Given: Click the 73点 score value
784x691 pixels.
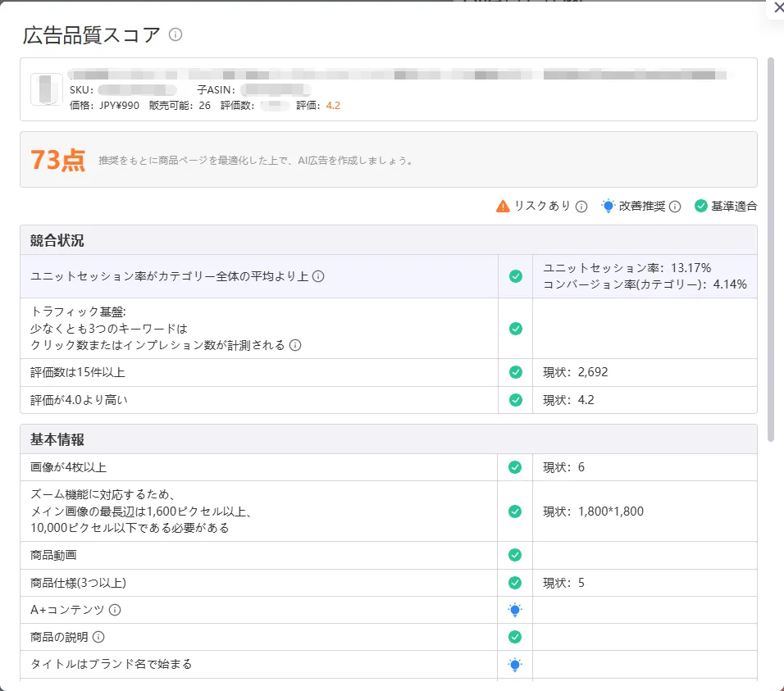Looking at the screenshot, I should 58,161.
